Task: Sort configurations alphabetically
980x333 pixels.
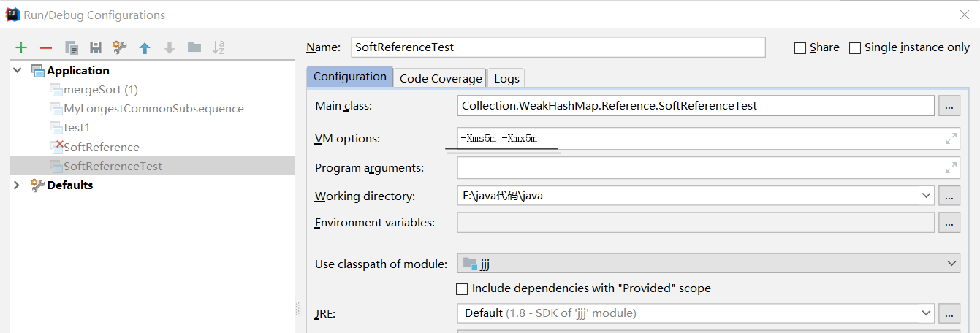Action: pyautogui.click(x=219, y=47)
